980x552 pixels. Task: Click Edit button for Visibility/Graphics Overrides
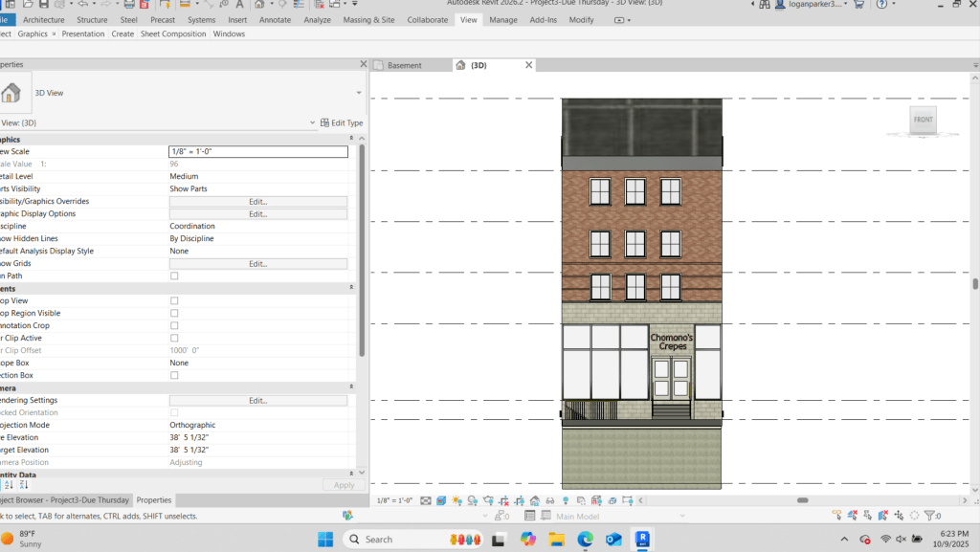click(258, 202)
